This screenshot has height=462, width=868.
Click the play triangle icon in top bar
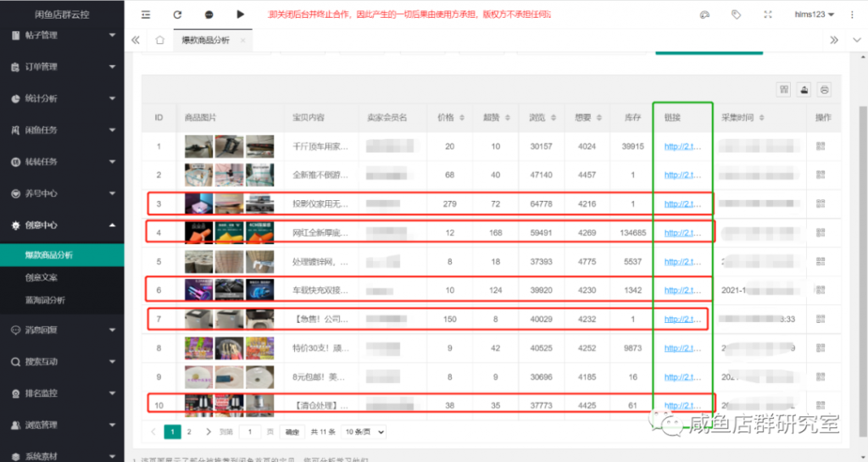(240, 14)
